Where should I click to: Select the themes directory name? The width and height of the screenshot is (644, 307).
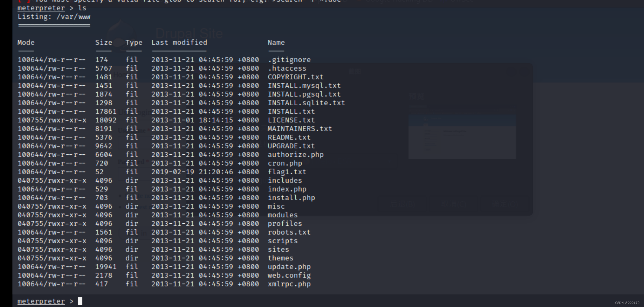pos(280,258)
